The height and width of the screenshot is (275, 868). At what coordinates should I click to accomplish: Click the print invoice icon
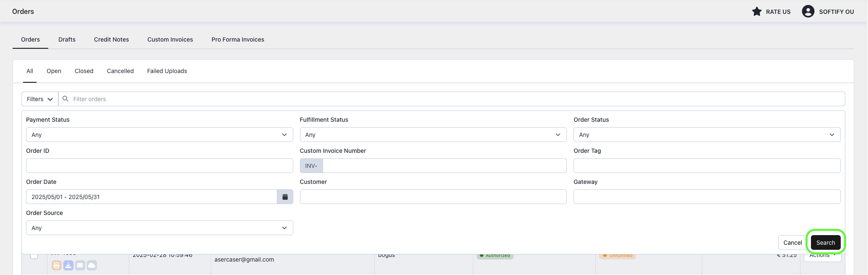point(57,265)
